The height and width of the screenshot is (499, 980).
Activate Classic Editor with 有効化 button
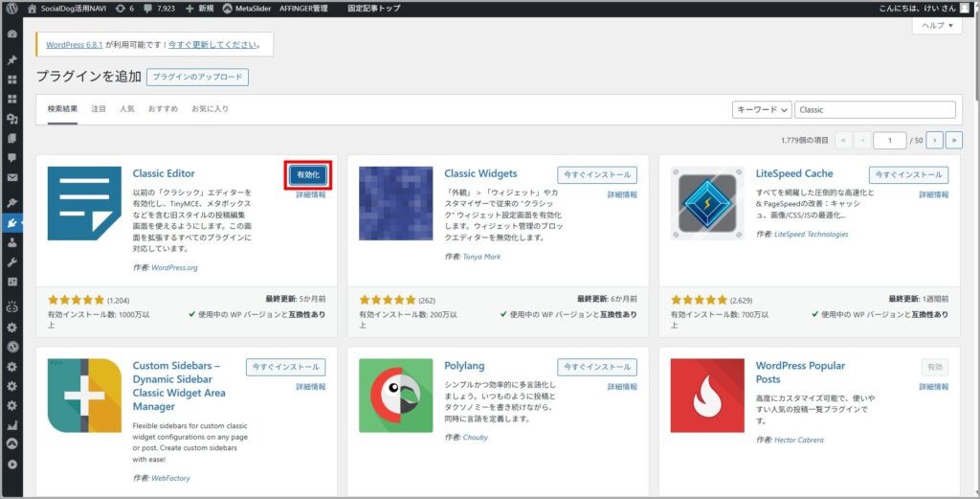(x=308, y=174)
